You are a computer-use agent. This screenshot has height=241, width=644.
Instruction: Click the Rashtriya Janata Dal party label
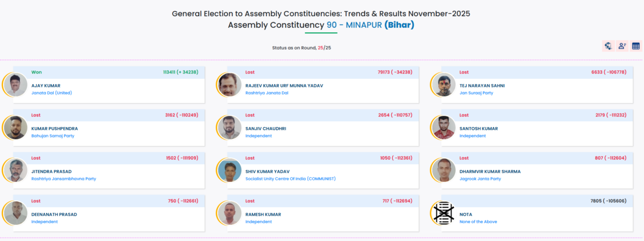[x=267, y=93]
